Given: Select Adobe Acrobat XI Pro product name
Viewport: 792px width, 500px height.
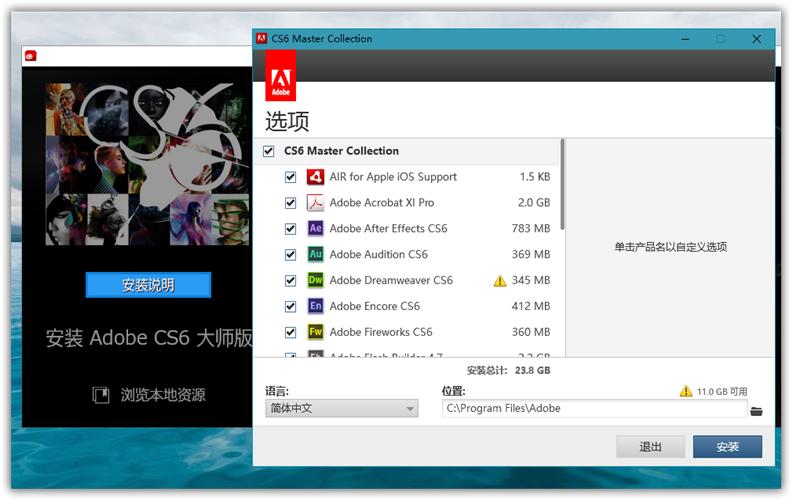Looking at the screenshot, I should coord(382,203).
